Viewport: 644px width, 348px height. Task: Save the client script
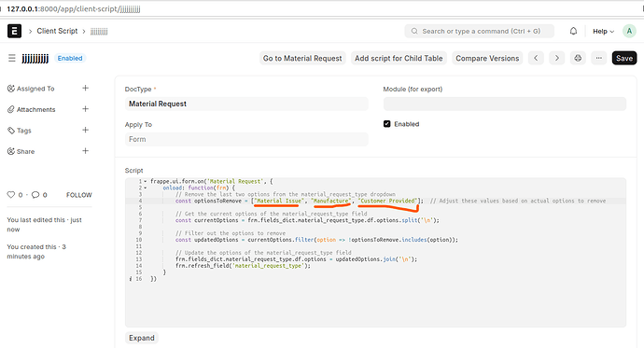(x=624, y=58)
